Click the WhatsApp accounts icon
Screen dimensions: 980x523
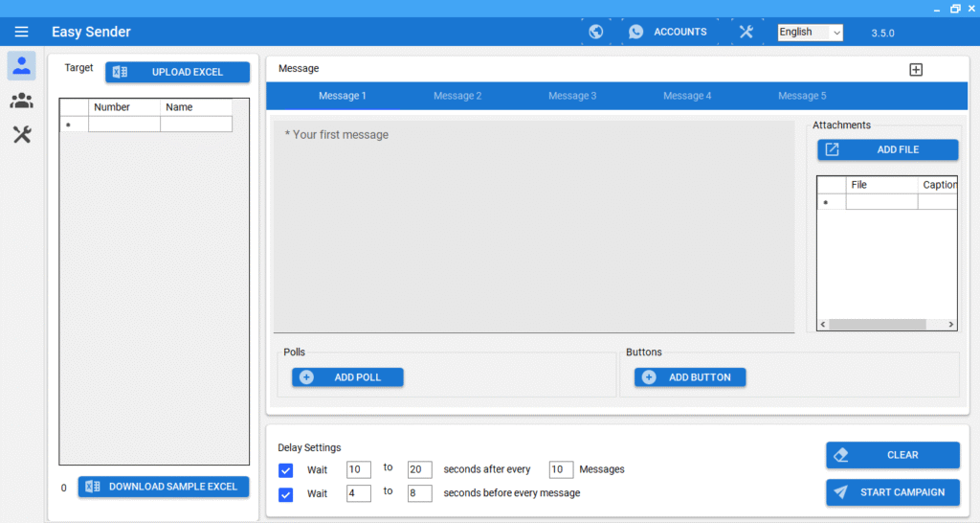tap(636, 32)
